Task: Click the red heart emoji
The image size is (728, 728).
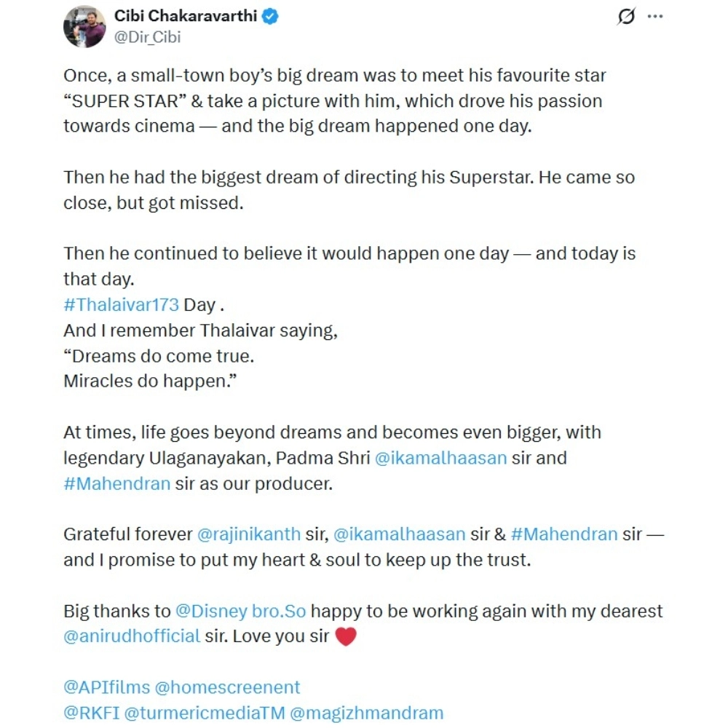Action: tap(346, 637)
